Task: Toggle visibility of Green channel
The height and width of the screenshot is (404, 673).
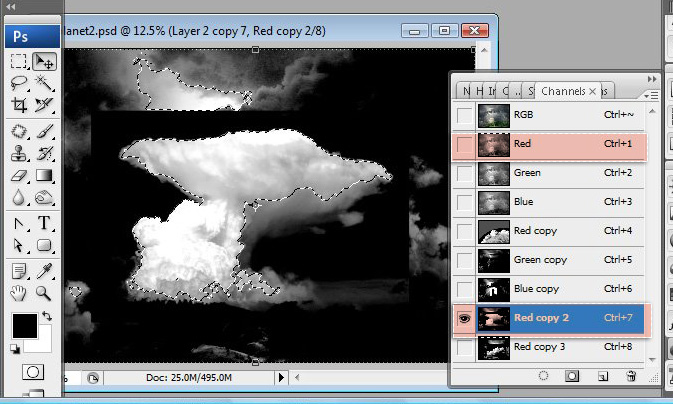Action: (x=464, y=173)
